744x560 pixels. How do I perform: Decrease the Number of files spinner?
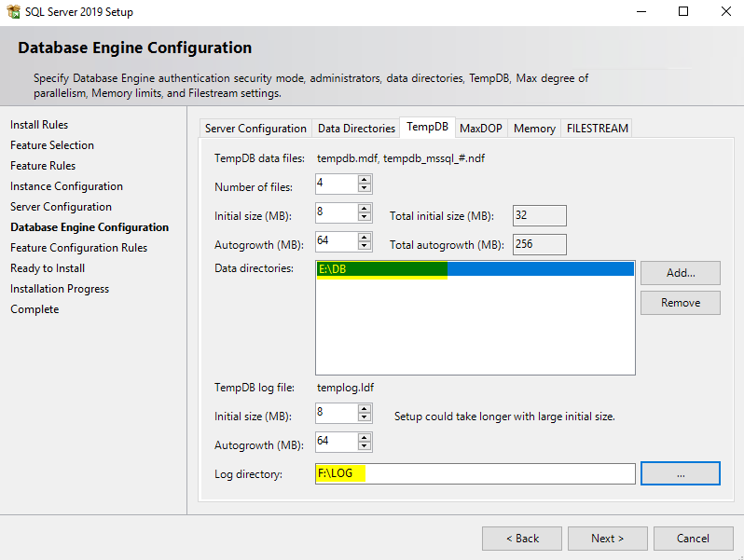(x=365, y=189)
